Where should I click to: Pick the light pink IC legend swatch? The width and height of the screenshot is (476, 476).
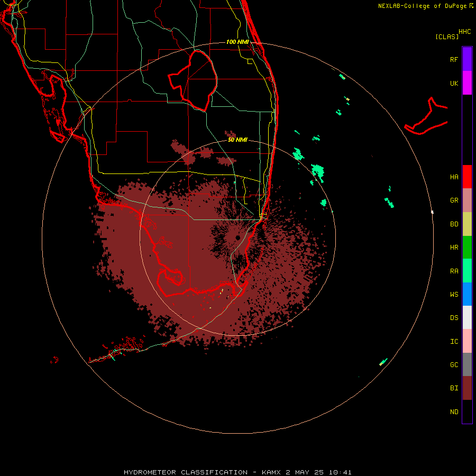click(x=467, y=341)
